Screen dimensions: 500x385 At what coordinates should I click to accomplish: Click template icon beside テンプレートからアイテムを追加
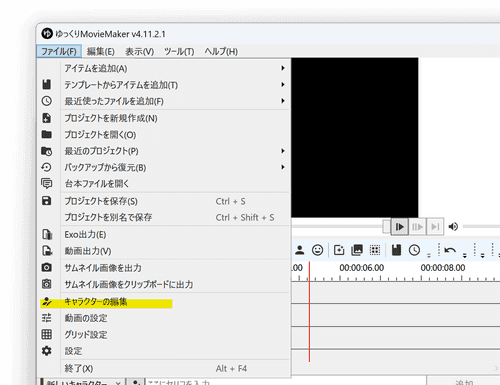pos(47,85)
